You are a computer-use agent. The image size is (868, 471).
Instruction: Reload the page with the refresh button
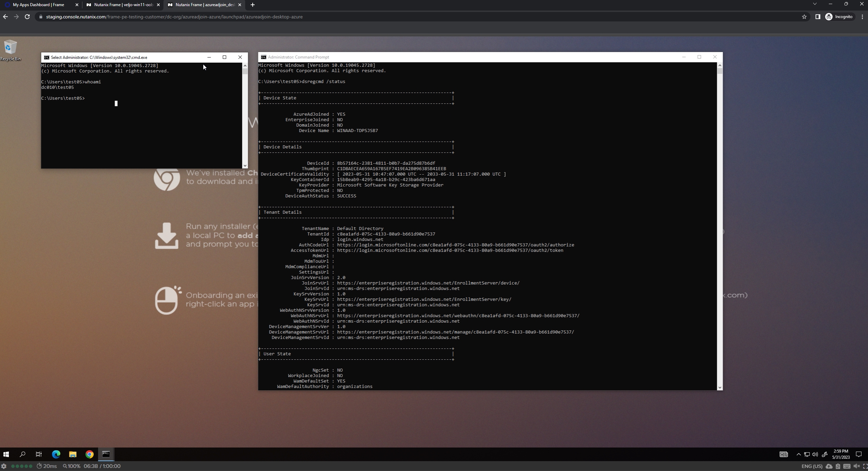[x=27, y=17]
